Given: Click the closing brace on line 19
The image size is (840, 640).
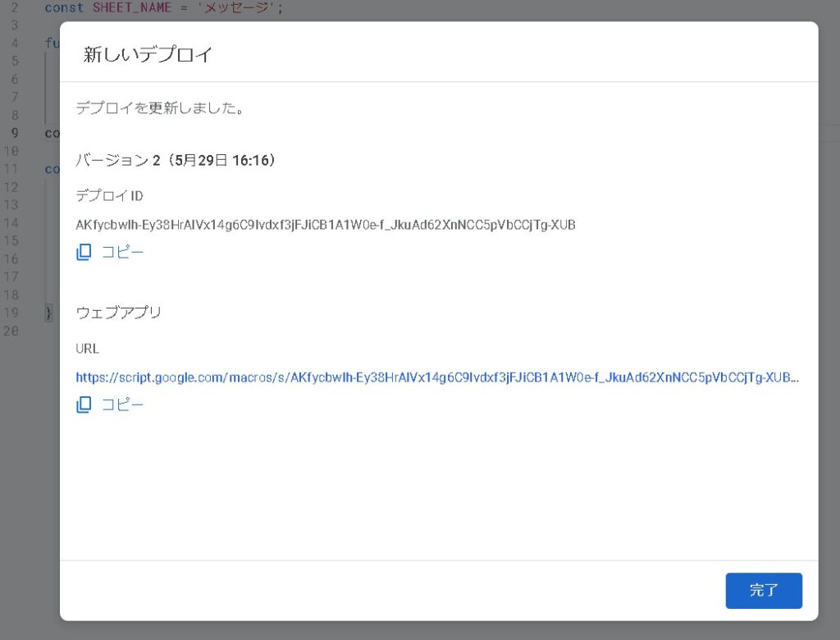Looking at the screenshot, I should (48, 313).
